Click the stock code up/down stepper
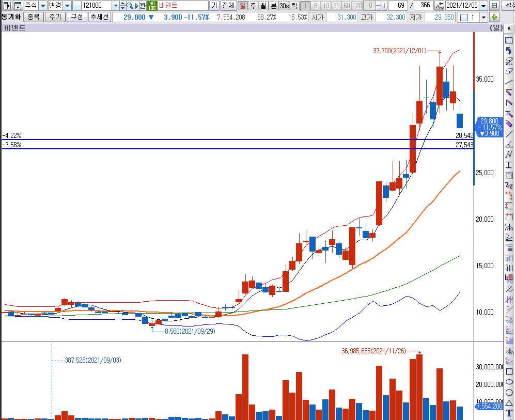The height and width of the screenshot is (420, 515). (122, 5)
